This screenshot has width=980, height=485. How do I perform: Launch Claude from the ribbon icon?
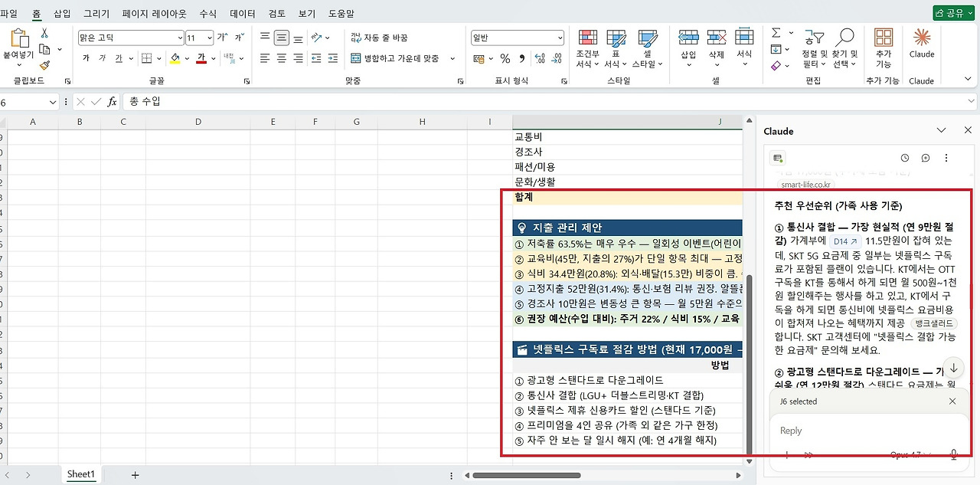(x=922, y=43)
